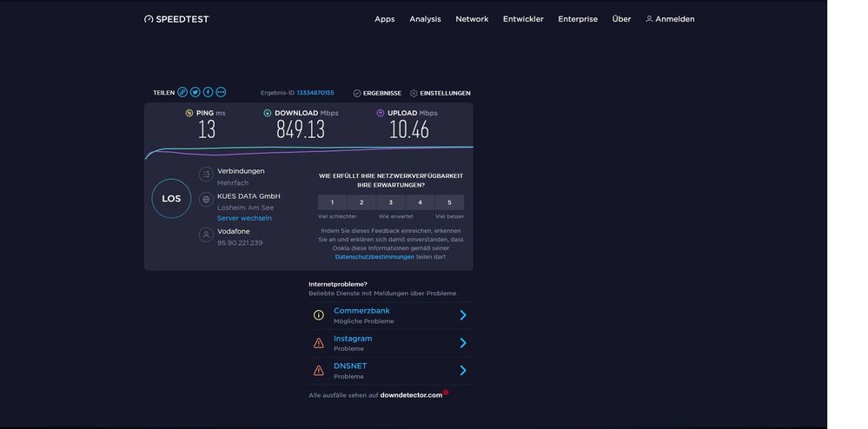Image resolution: width=868 pixels, height=429 pixels.
Task: Click the download value 849.13
Action: tap(301, 129)
